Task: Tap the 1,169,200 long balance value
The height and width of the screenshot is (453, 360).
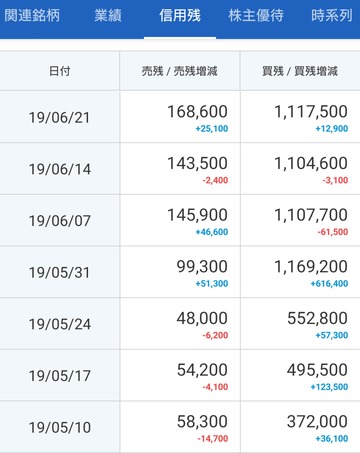Action: pos(311,266)
